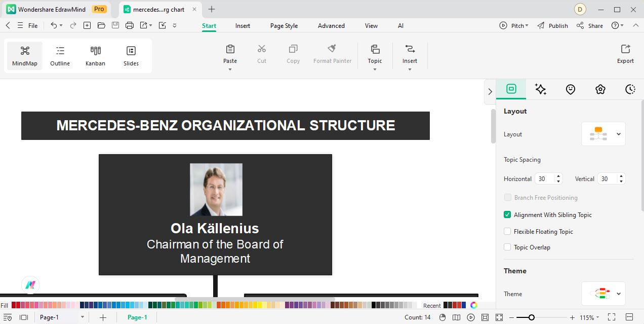
Task: Switch to MindMap view mode
Action: coord(25,56)
